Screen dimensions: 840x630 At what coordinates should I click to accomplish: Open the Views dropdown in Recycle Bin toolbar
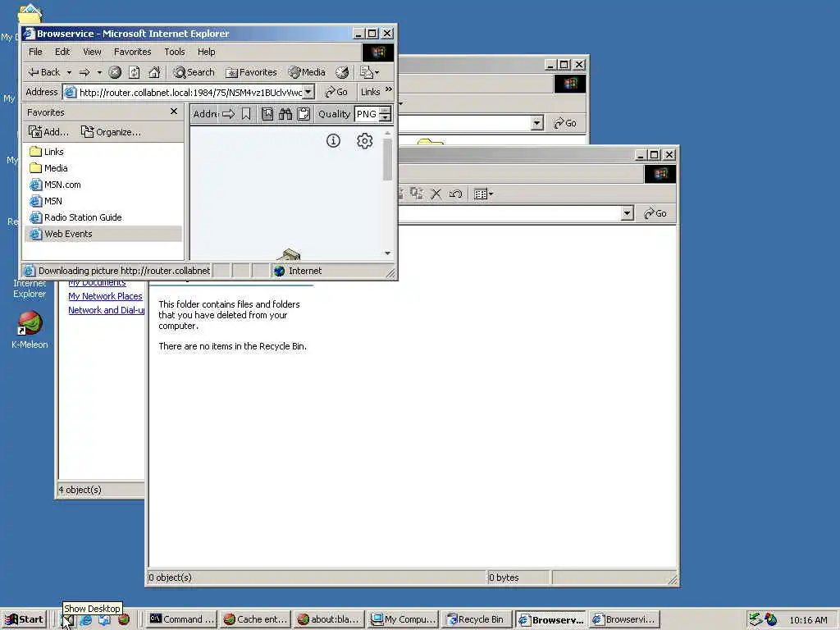483,194
